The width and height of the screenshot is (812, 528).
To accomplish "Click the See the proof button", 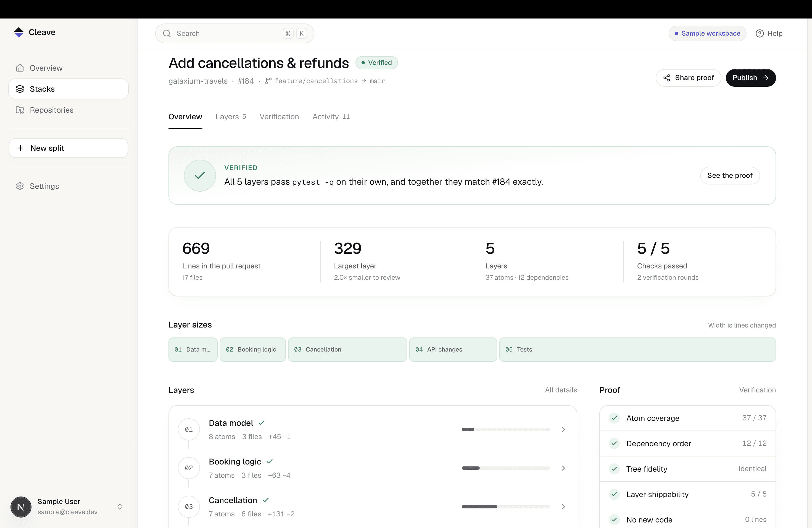I will point(730,175).
